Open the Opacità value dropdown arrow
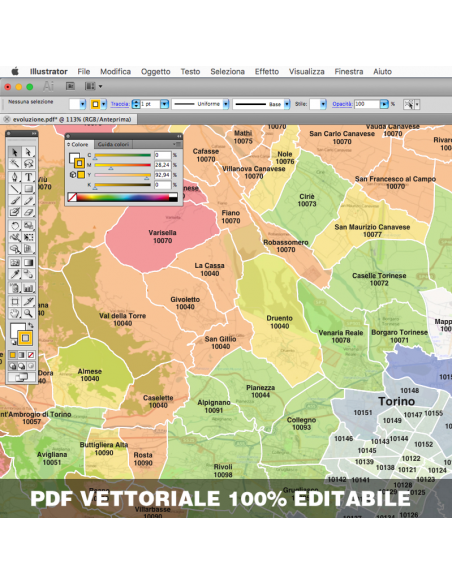This screenshot has height=584, width=452. (x=384, y=104)
